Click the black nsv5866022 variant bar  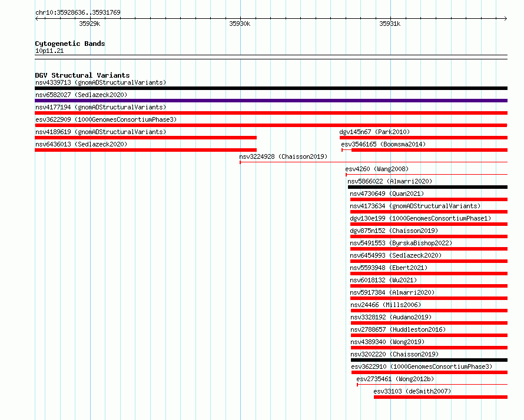pyautogui.click(x=428, y=187)
